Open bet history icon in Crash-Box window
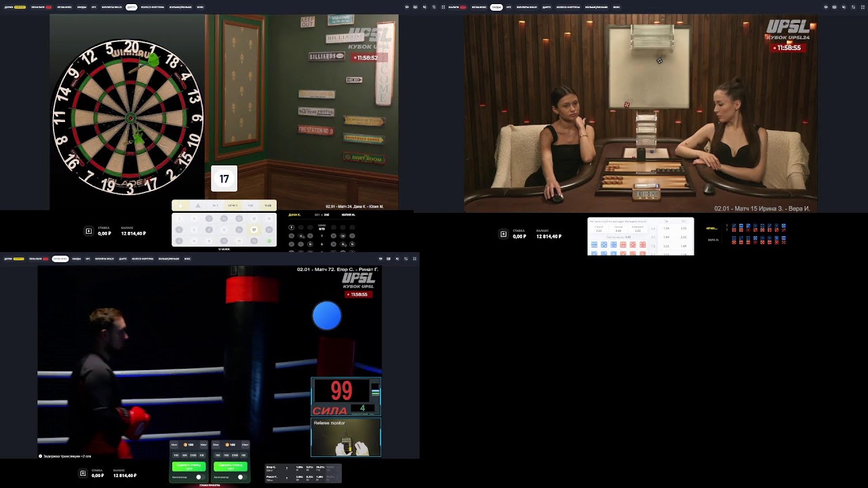 coord(83,473)
